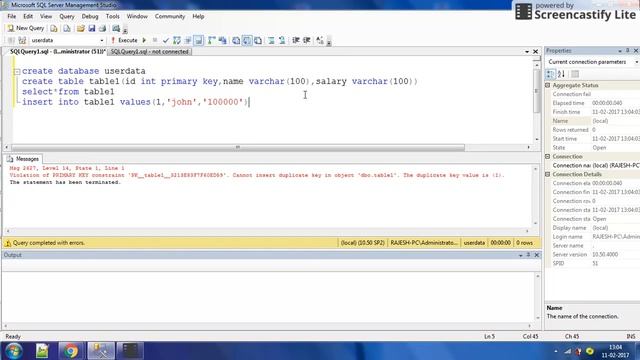Select Results to Text mode

(x=236, y=40)
